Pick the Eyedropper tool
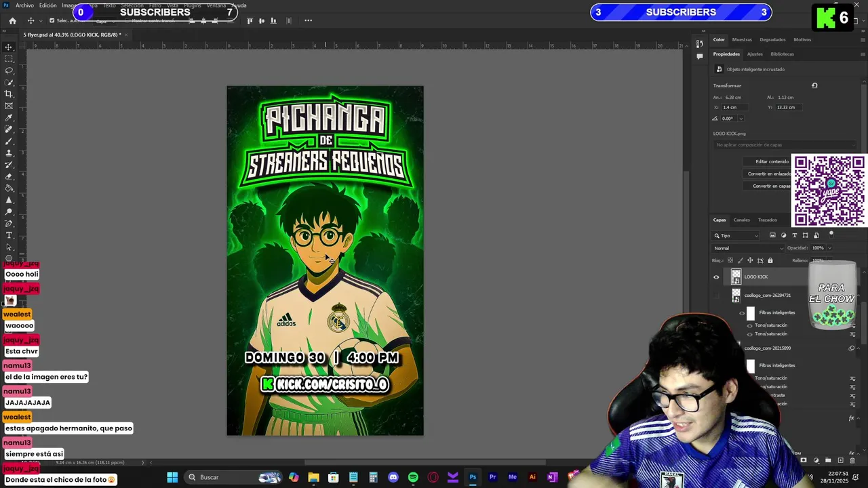The height and width of the screenshot is (488, 868). 9,118
